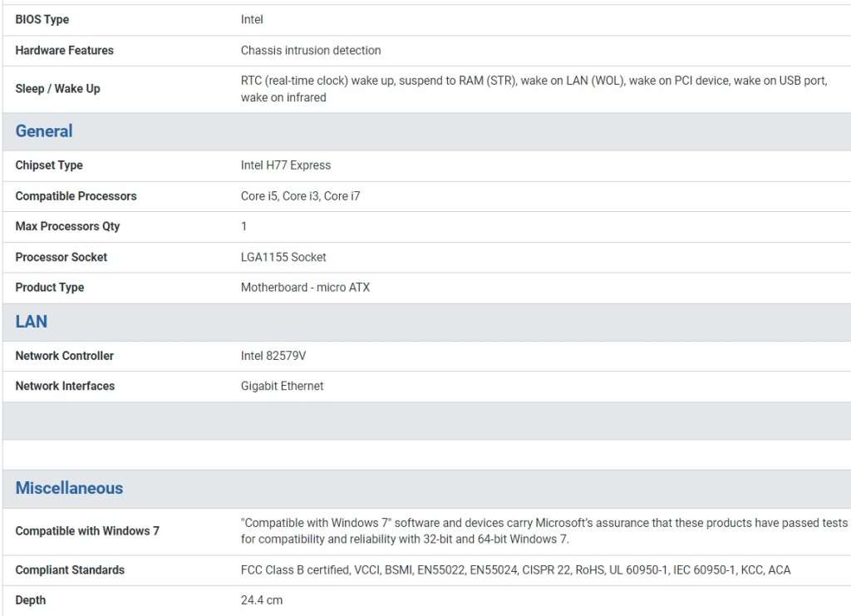Select the 24.4 cm depth value
The image size is (851, 616).
pos(261,600)
